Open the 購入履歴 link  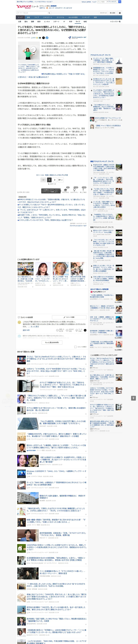pyautogui.click(x=112, y=13)
